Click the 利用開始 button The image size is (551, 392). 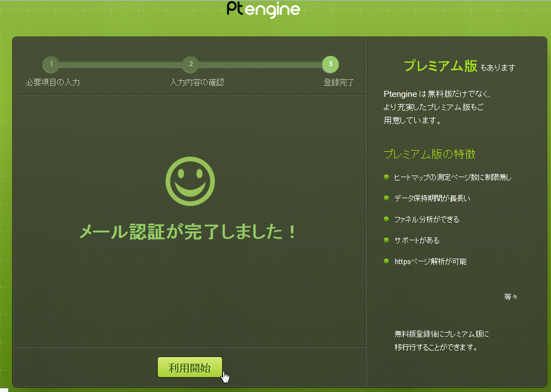(x=190, y=367)
